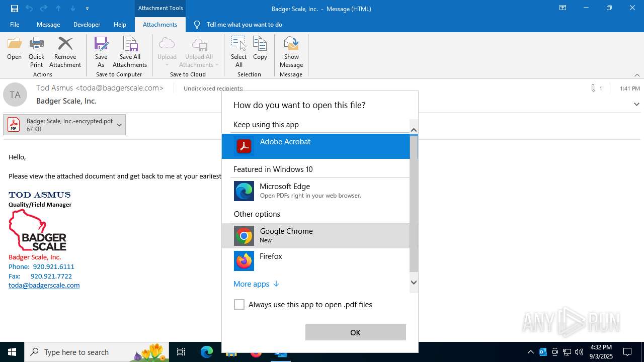The image size is (644, 362).
Task: Open the File menu
Action: click(15, 25)
